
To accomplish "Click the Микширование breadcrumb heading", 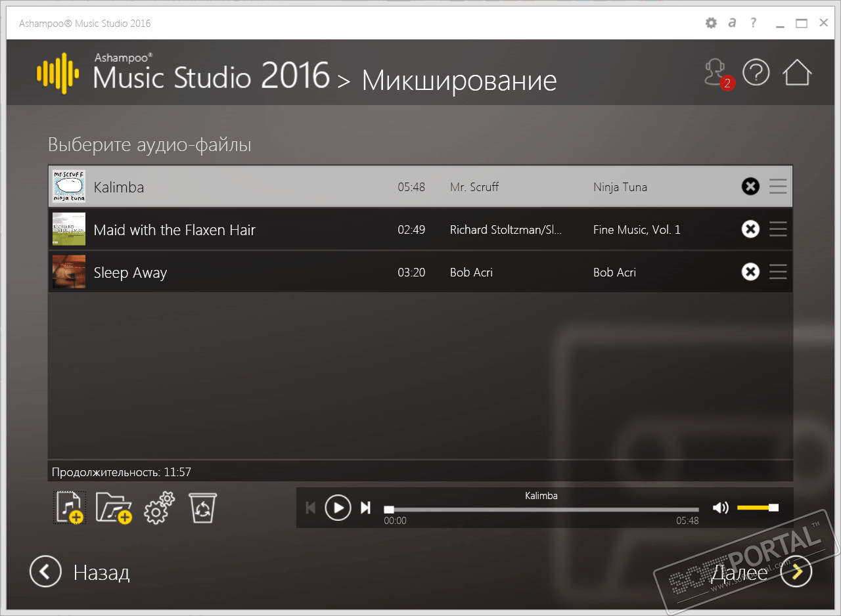I will 459,81.
